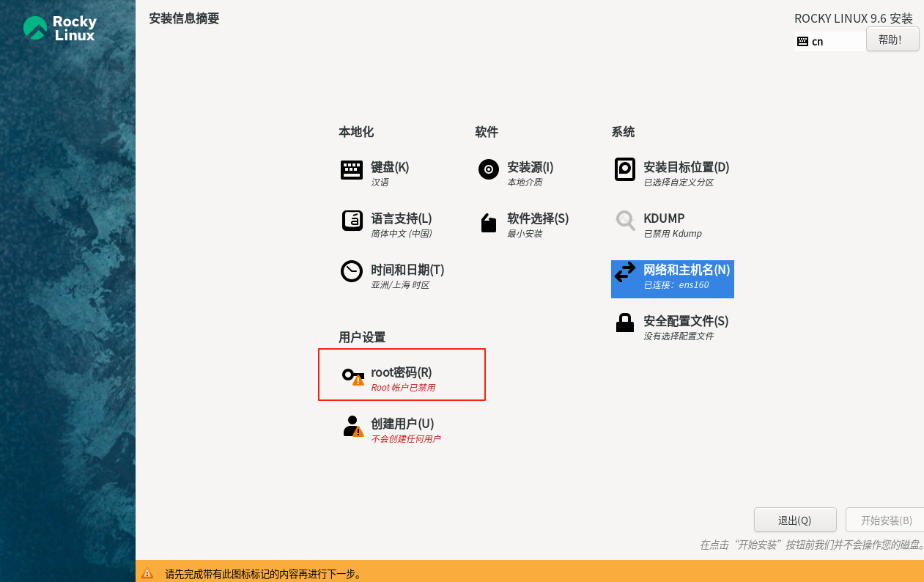Click the '已禁用 Kdump' status text
The height and width of the screenshot is (582, 924).
point(673,234)
